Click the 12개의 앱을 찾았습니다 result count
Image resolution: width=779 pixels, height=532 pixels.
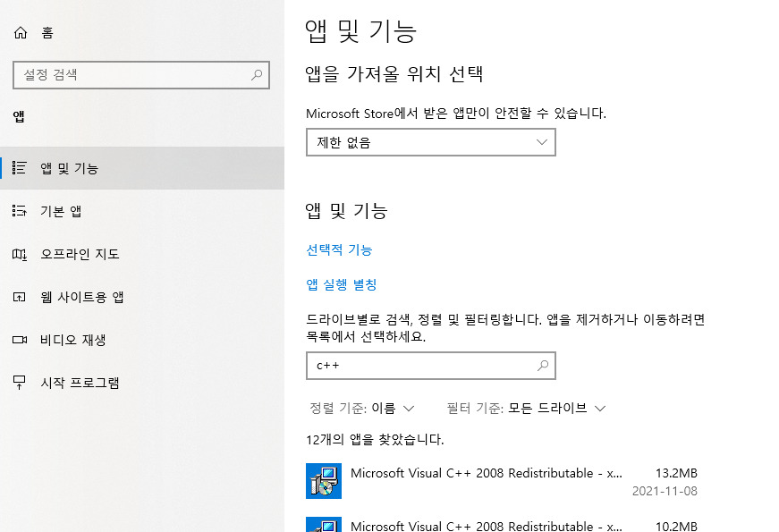(x=375, y=440)
